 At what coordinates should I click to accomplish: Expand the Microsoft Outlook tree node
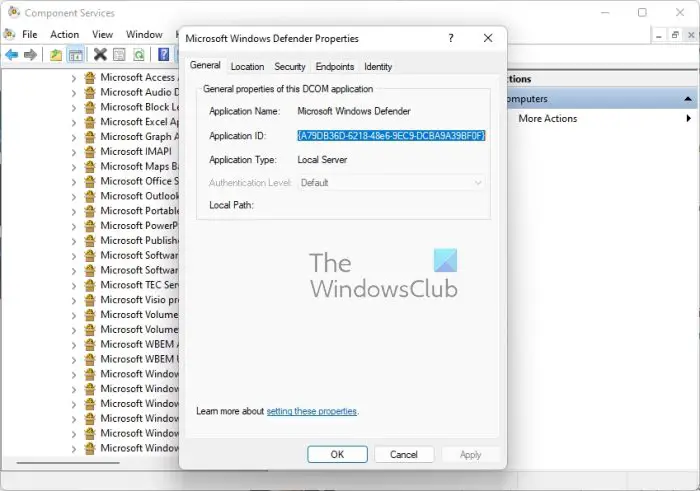tap(74, 196)
